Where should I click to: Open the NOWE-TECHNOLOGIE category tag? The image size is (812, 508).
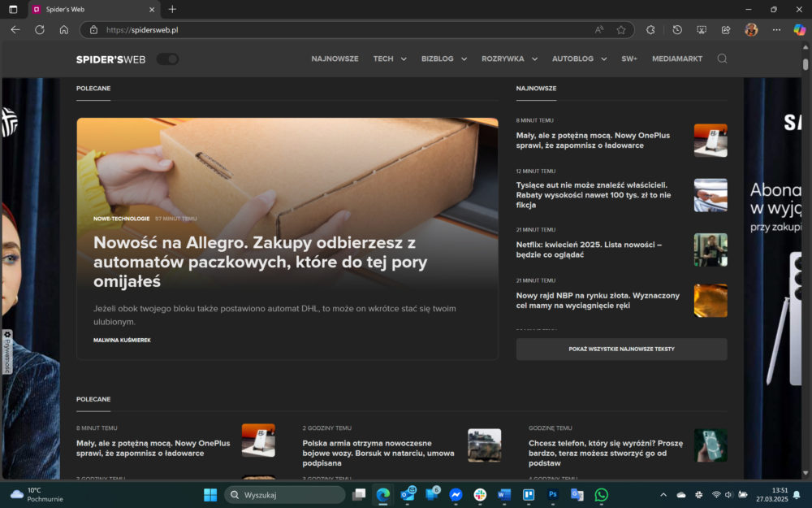point(121,218)
